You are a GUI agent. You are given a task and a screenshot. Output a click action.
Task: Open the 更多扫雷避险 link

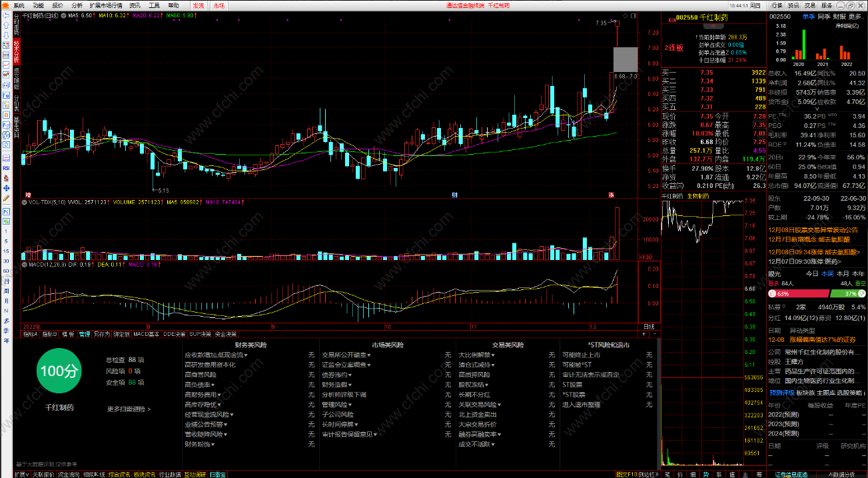(x=129, y=409)
